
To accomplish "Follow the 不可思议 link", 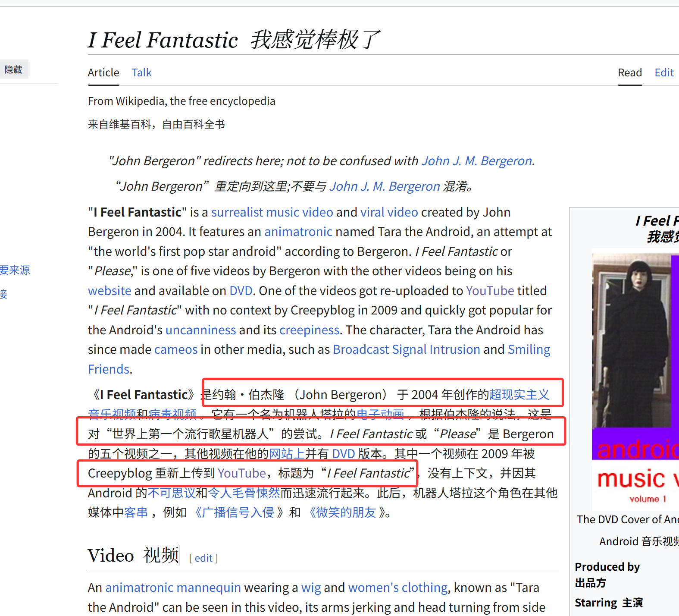I will [x=172, y=493].
